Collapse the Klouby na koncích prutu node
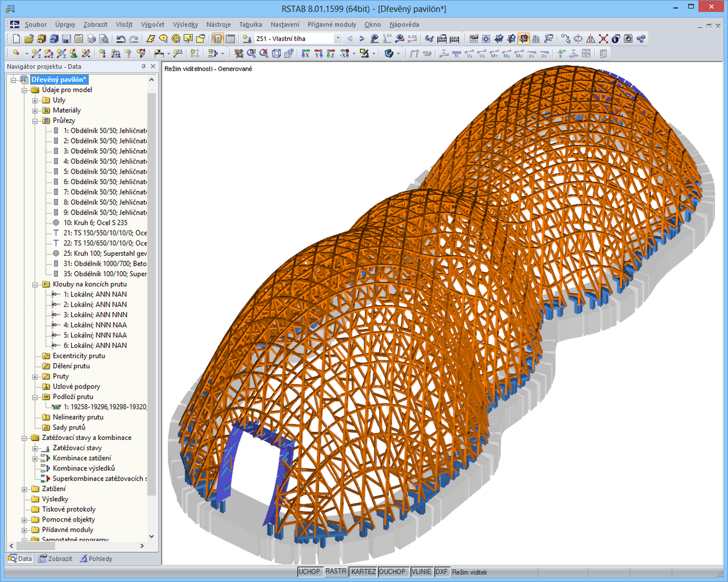 pyautogui.click(x=35, y=285)
